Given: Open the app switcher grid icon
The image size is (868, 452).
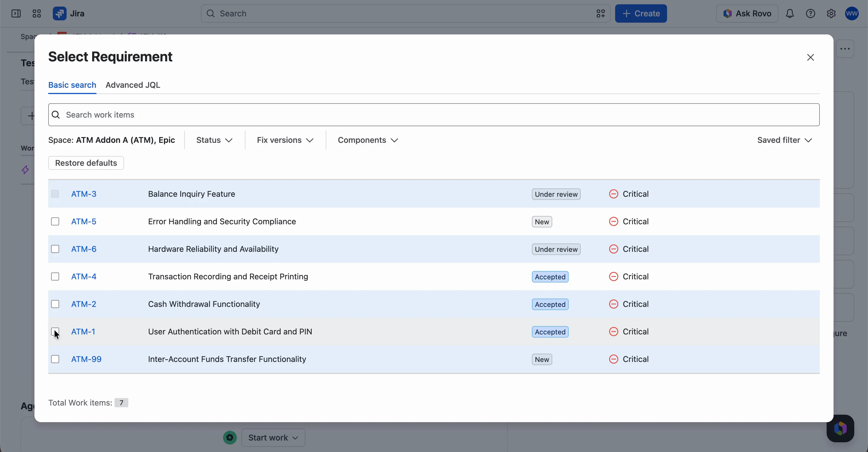Looking at the screenshot, I should (x=36, y=13).
